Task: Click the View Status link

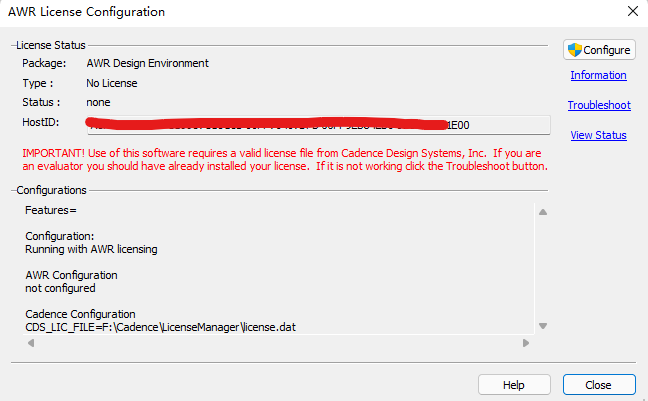Action: pyautogui.click(x=598, y=135)
